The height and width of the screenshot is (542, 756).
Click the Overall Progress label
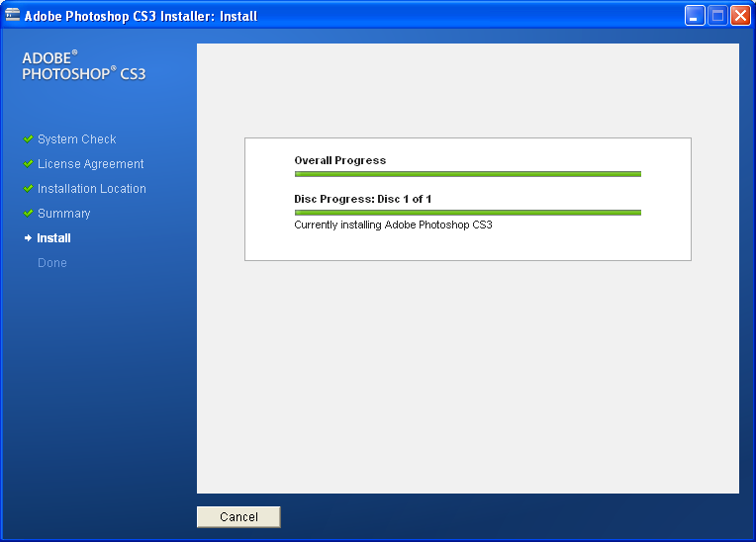tap(340, 160)
